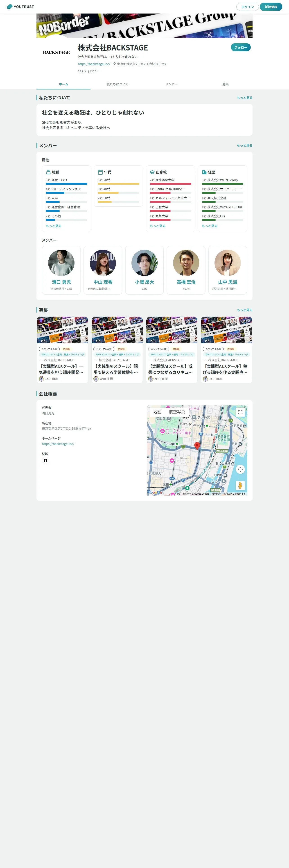Expand もっと見る in the 職種 card
This screenshot has width=289, height=868.
click(54, 226)
